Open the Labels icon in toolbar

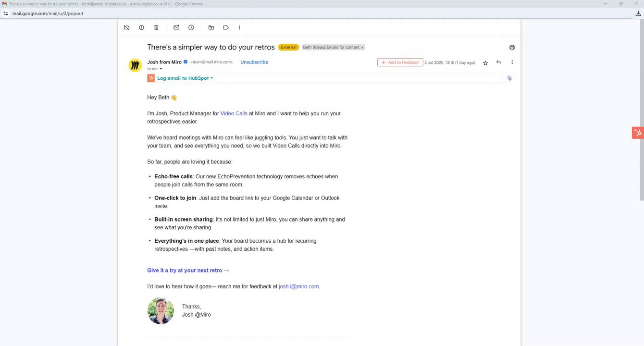pyautogui.click(x=226, y=27)
